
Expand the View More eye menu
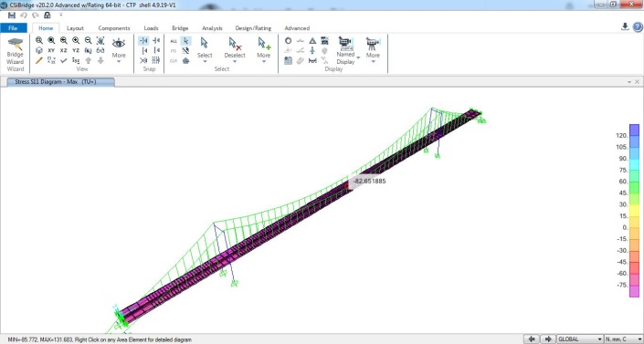pyautogui.click(x=119, y=49)
